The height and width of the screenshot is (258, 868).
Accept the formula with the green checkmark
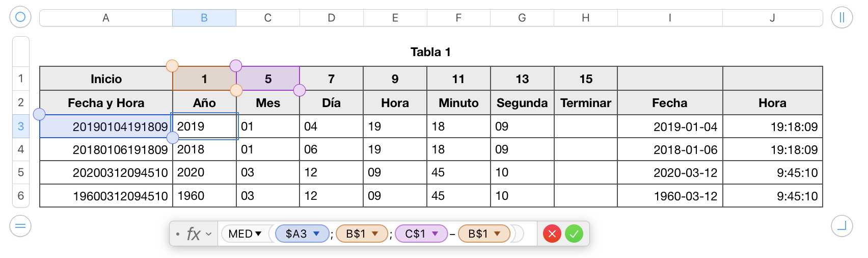[574, 234]
